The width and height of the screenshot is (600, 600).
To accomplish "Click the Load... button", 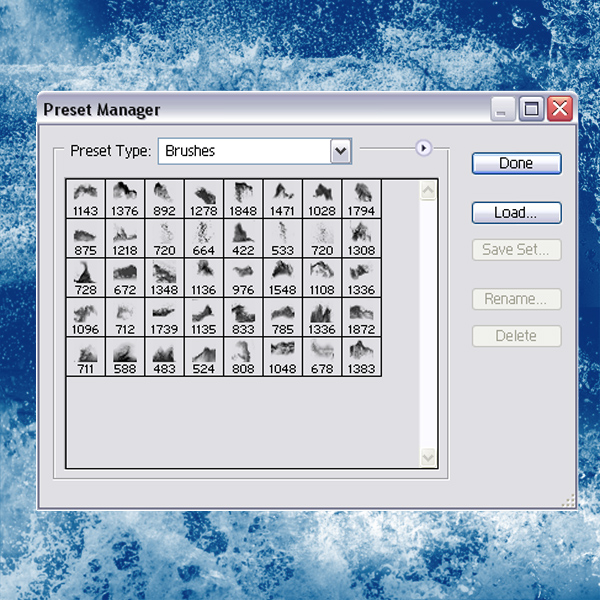I will [x=517, y=213].
